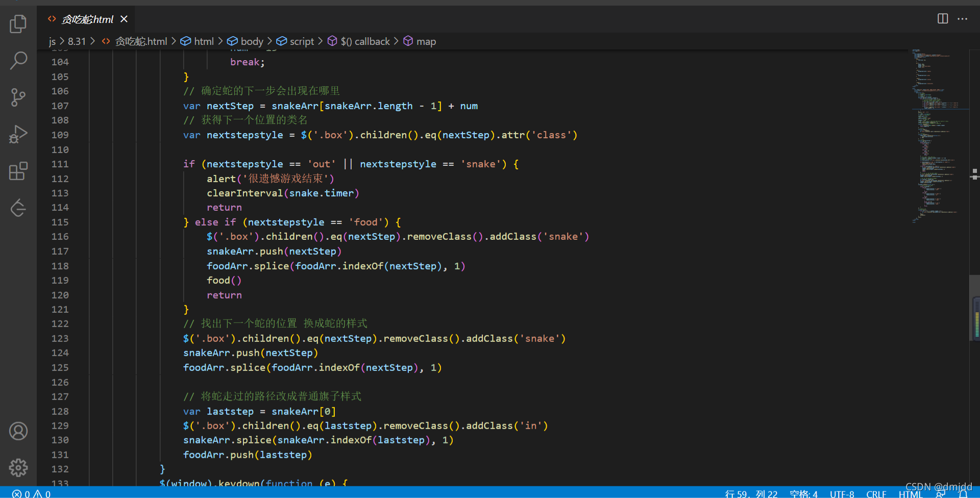
Task: Open the map breadcrumb symbol
Action: 420,41
